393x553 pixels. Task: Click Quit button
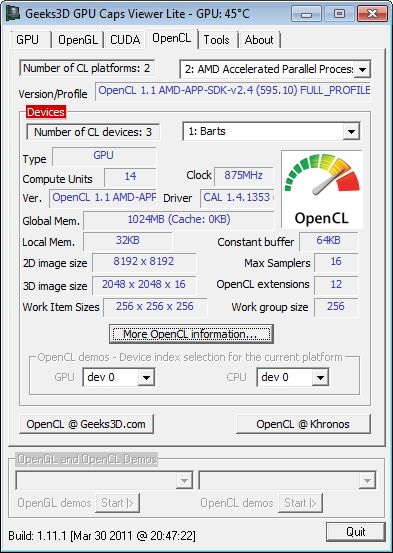click(x=356, y=532)
